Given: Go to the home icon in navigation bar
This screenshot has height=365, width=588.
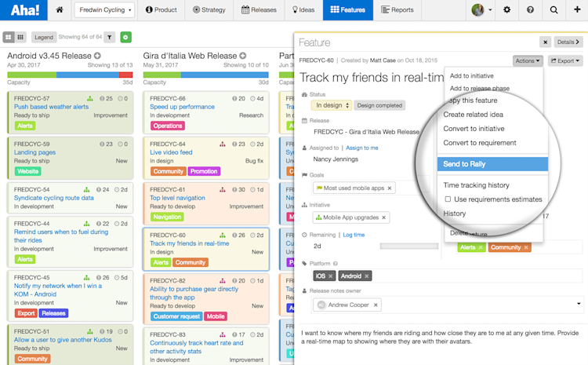Looking at the screenshot, I should [60, 9].
